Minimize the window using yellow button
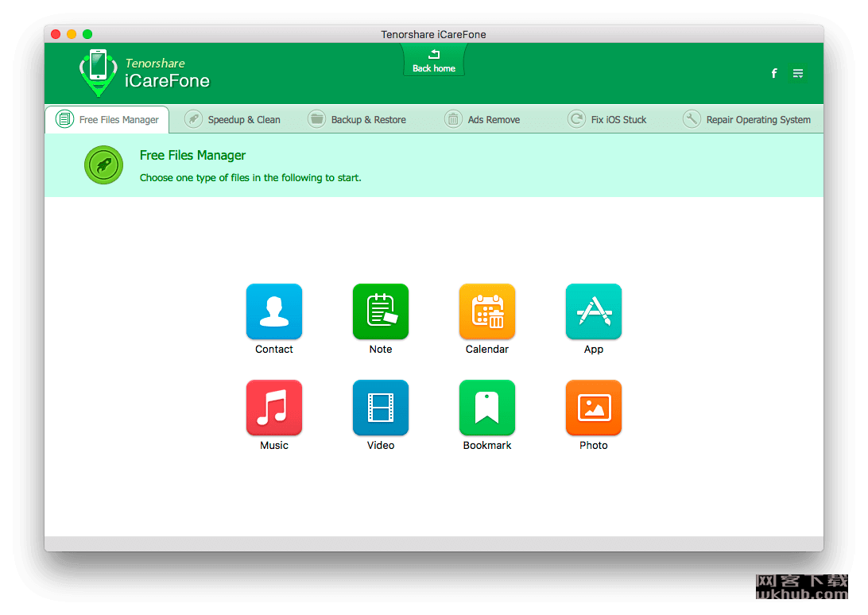 pyautogui.click(x=72, y=34)
